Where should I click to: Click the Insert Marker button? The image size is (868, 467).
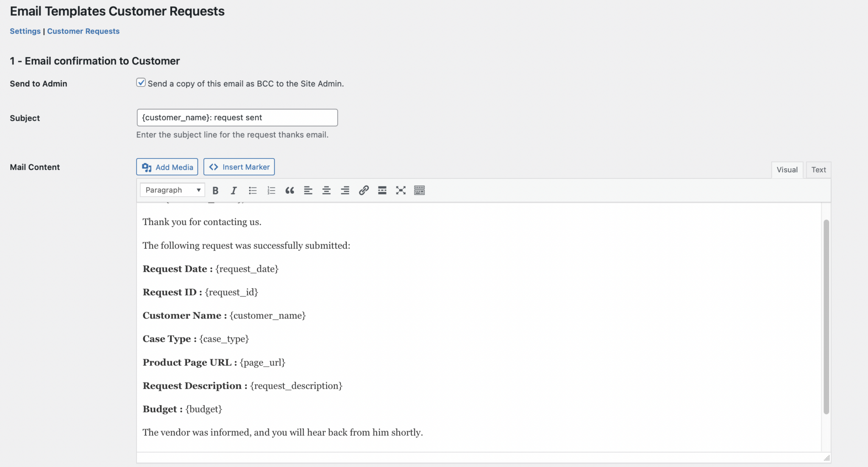[239, 167]
